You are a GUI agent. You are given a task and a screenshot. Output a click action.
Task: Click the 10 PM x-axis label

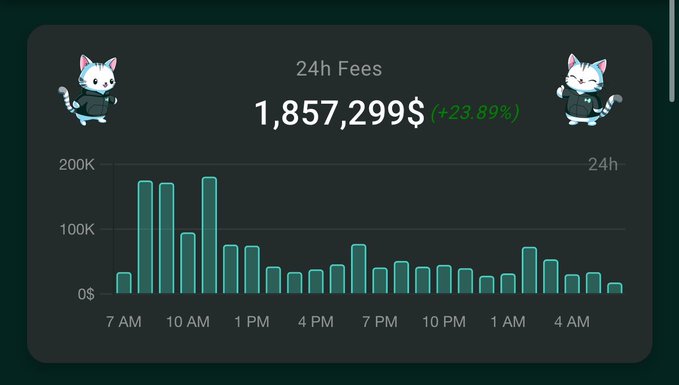click(x=444, y=322)
